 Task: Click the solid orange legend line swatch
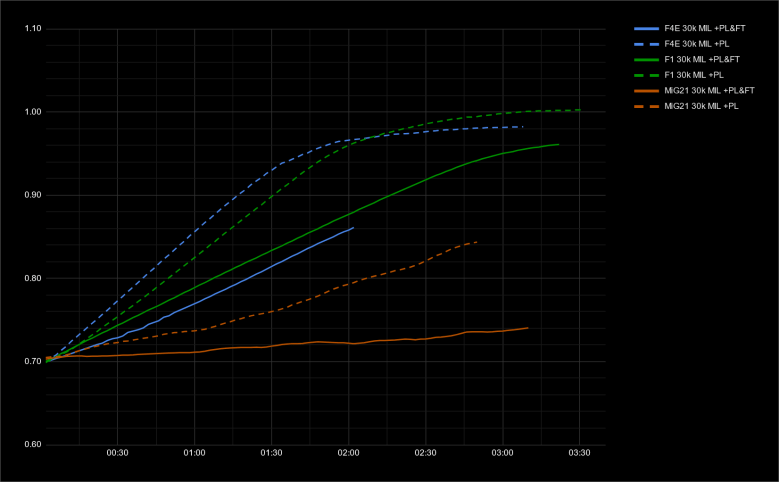click(646, 90)
